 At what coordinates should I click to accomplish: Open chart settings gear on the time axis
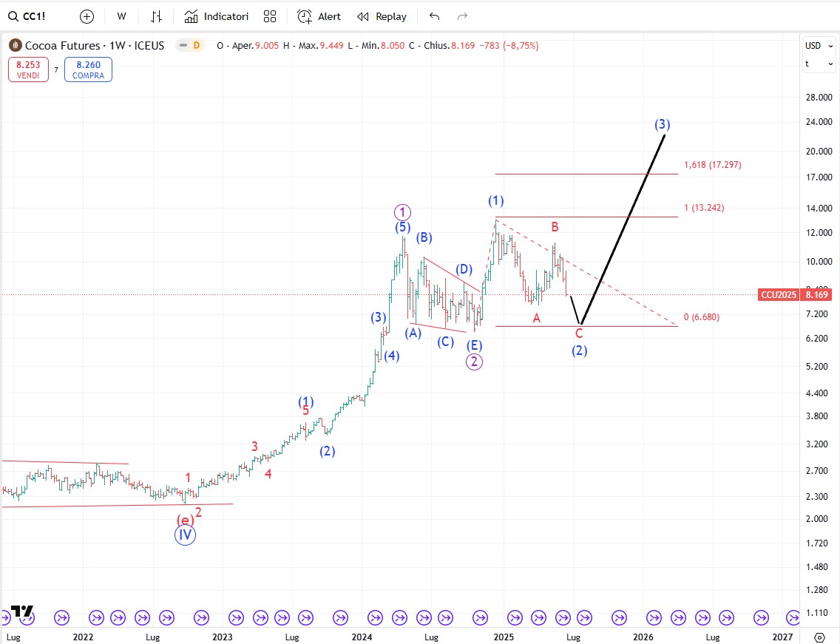[819, 637]
